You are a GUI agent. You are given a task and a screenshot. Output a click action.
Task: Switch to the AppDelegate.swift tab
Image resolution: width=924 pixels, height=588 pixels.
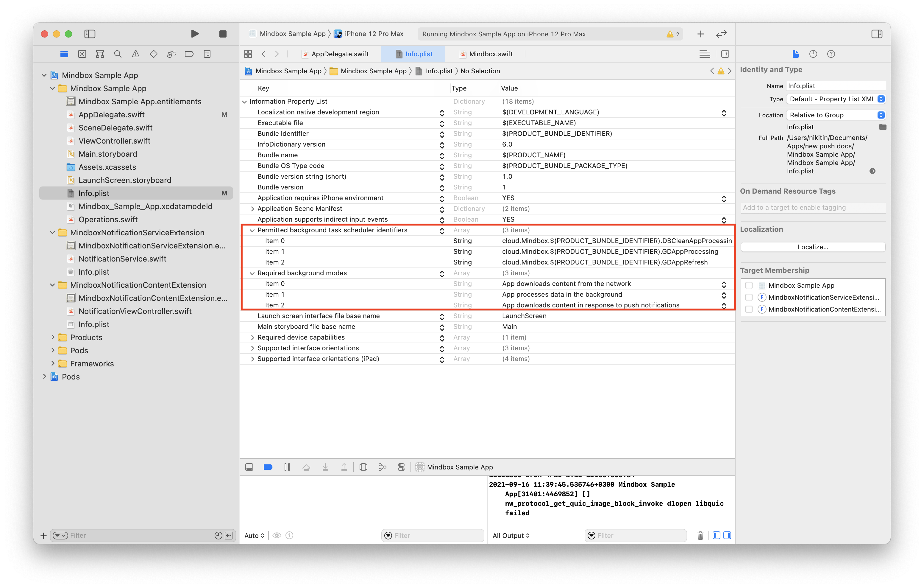pos(335,54)
